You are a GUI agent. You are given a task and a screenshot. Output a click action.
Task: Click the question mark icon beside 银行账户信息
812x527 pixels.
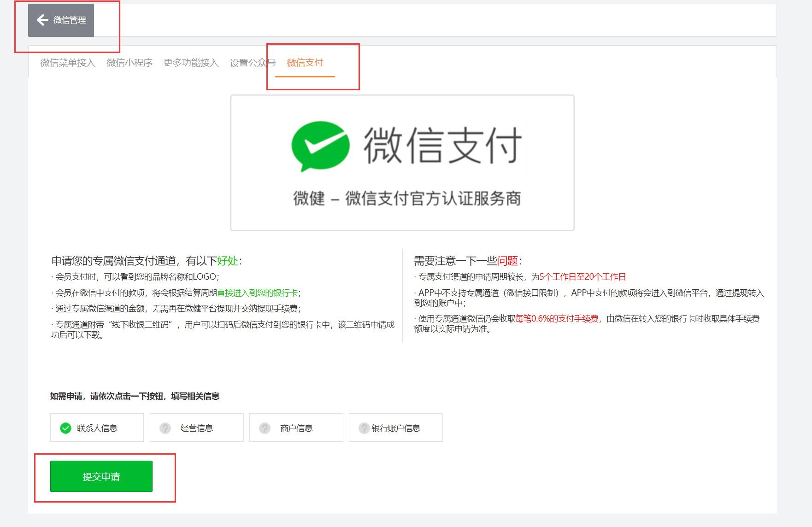[364, 428]
